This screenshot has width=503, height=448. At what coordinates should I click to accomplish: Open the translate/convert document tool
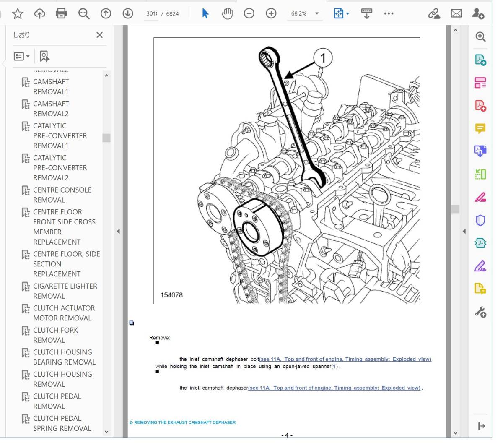coord(480,151)
